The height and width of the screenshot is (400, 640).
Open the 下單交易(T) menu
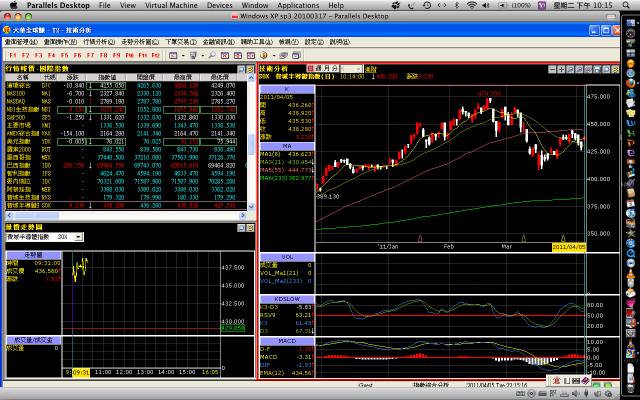point(181,42)
